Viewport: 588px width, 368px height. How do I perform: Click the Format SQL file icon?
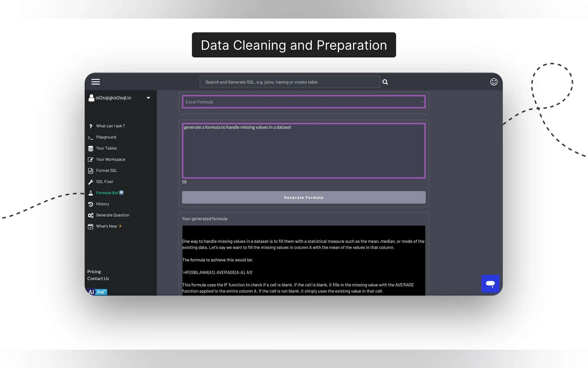click(x=91, y=171)
